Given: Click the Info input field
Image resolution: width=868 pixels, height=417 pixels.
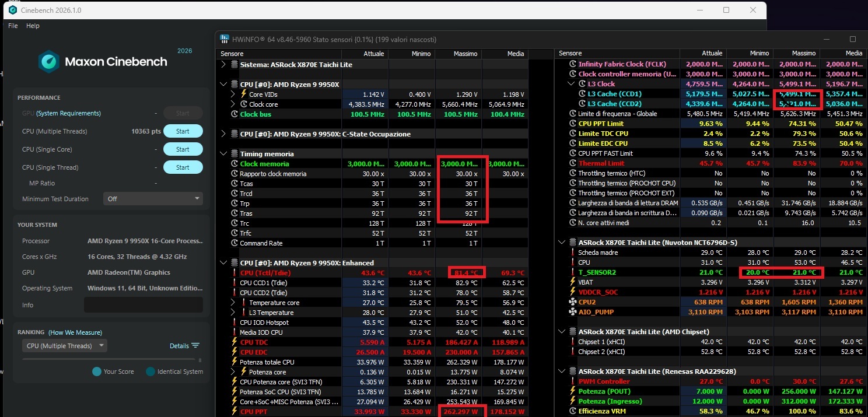Looking at the screenshot, I should (x=143, y=305).
